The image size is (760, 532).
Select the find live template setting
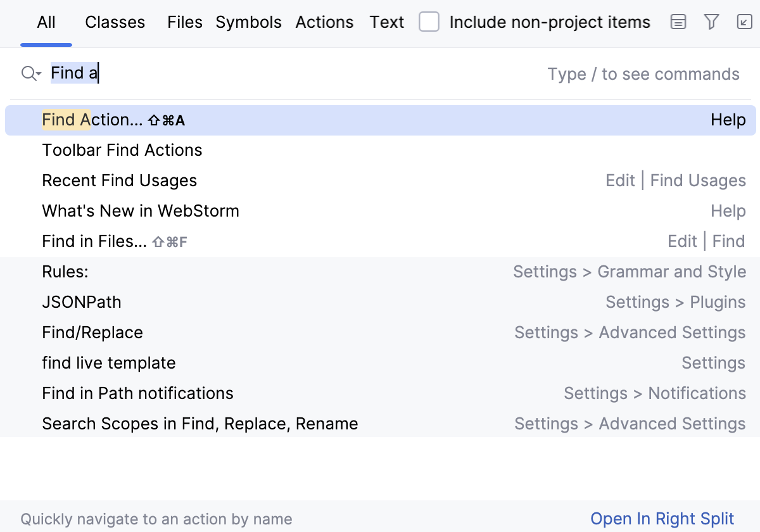[x=109, y=363]
